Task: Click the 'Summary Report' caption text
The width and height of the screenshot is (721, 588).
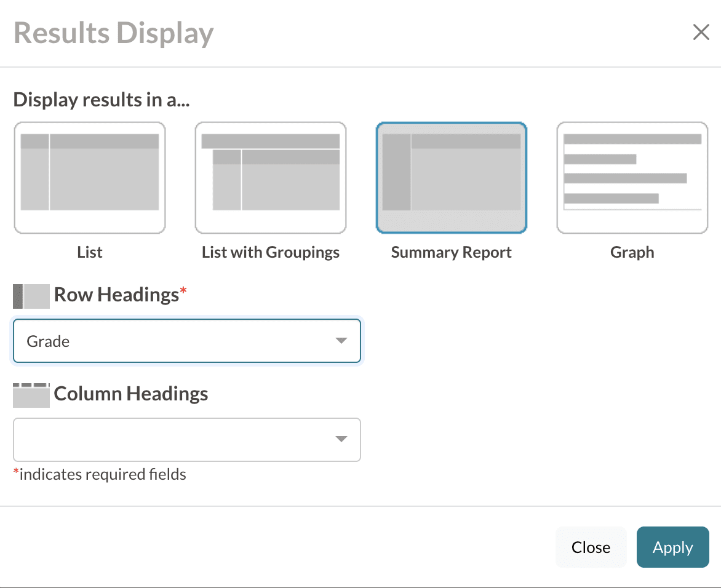Action: (x=452, y=252)
